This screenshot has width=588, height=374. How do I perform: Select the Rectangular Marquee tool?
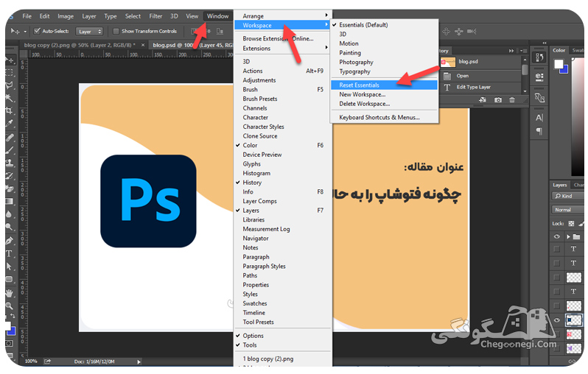click(10, 72)
